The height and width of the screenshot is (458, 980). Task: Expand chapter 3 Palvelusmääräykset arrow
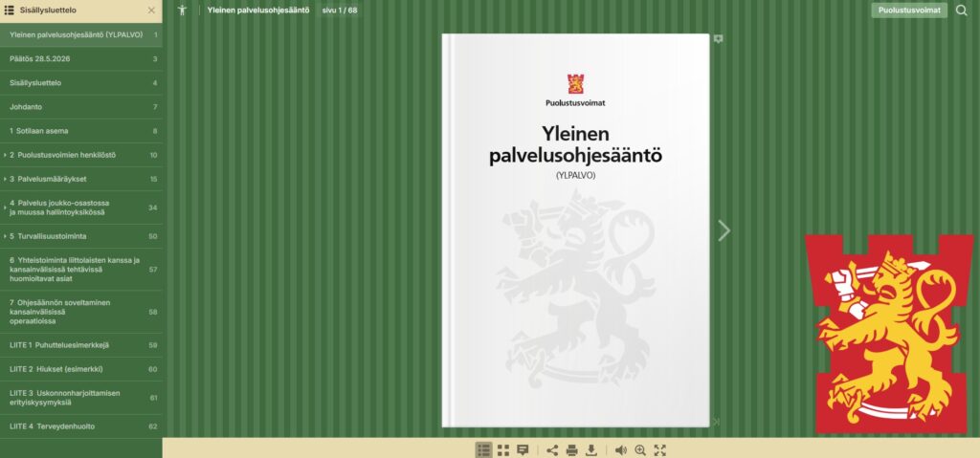[5, 179]
